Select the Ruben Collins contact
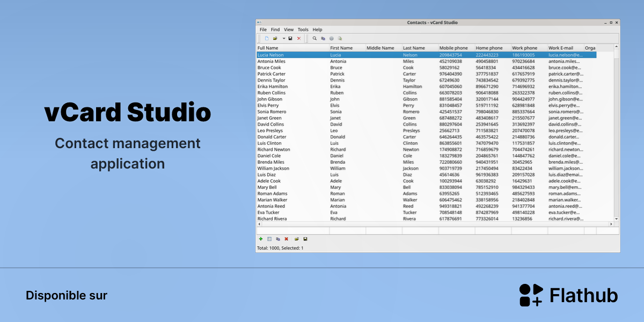This screenshot has width=644, height=322. pyautogui.click(x=426, y=93)
